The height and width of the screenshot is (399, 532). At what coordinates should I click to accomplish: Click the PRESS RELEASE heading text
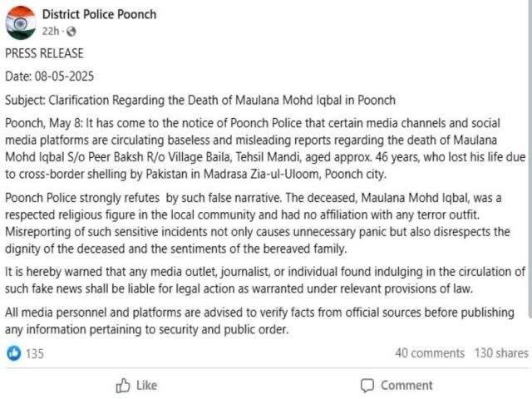[44, 53]
